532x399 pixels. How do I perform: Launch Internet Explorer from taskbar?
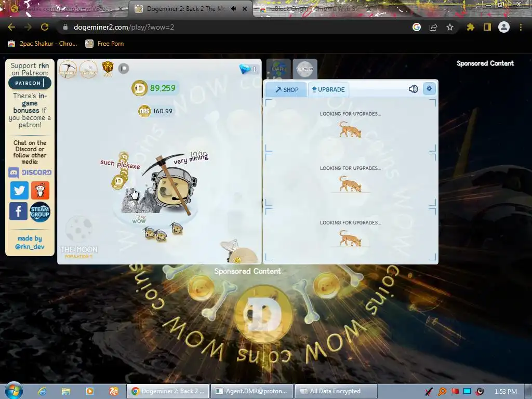[x=42, y=391]
